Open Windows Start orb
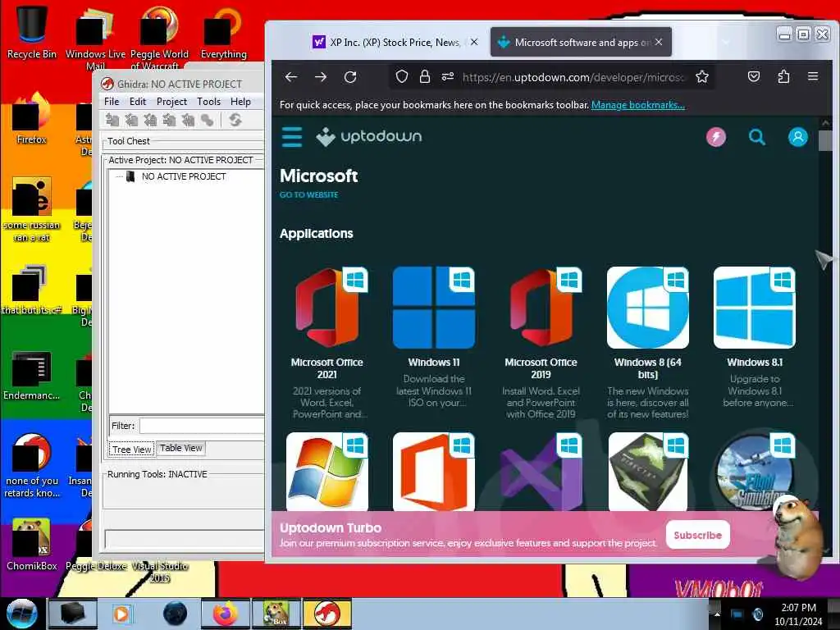The width and height of the screenshot is (840, 630). 21,613
